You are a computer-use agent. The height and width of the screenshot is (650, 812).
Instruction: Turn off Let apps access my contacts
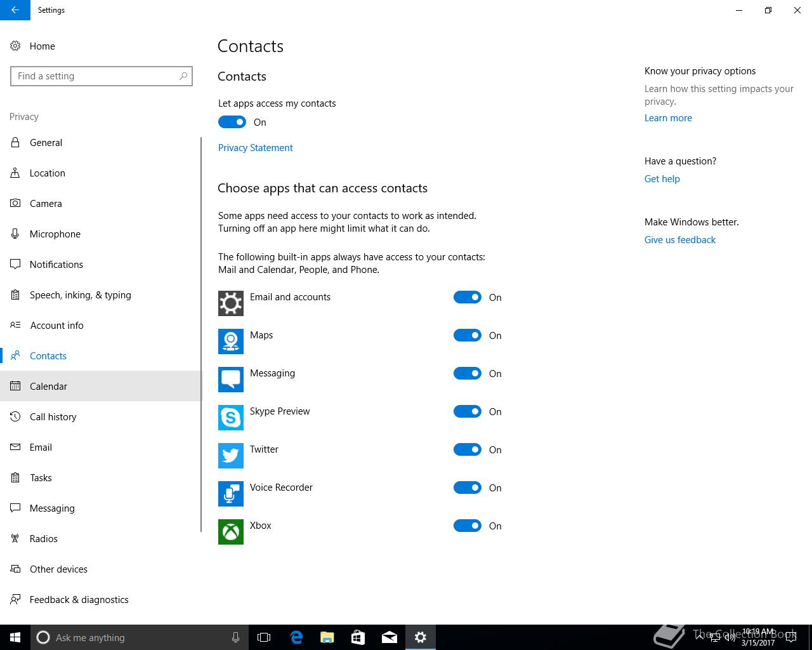[x=232, y=122]
